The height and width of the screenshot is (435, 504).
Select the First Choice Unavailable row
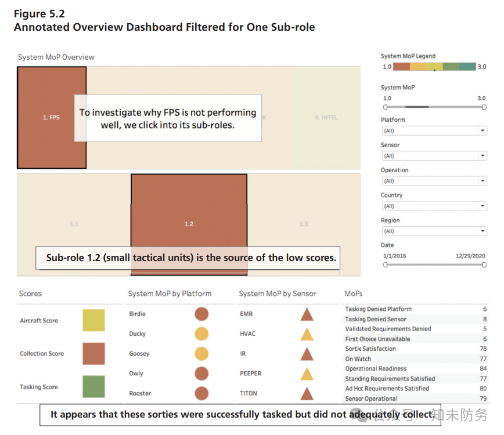pyautogui.click(x=416, y=339)
